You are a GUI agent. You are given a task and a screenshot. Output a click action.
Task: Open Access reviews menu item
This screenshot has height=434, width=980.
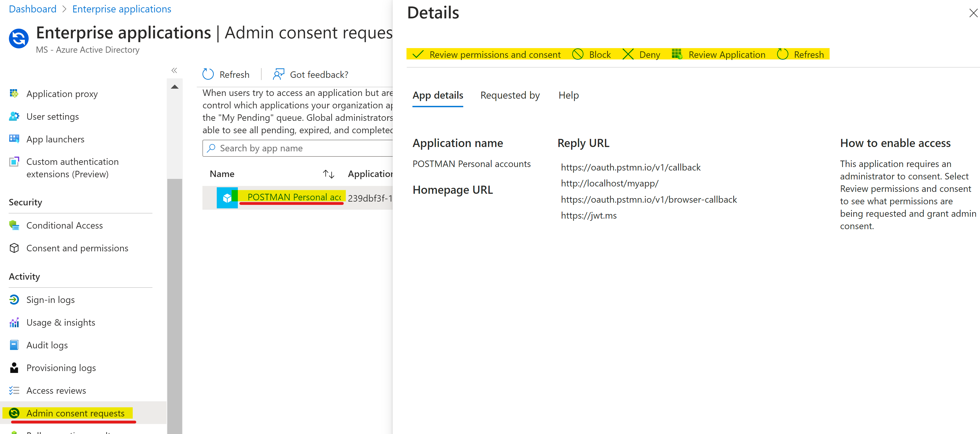[56, 390]
